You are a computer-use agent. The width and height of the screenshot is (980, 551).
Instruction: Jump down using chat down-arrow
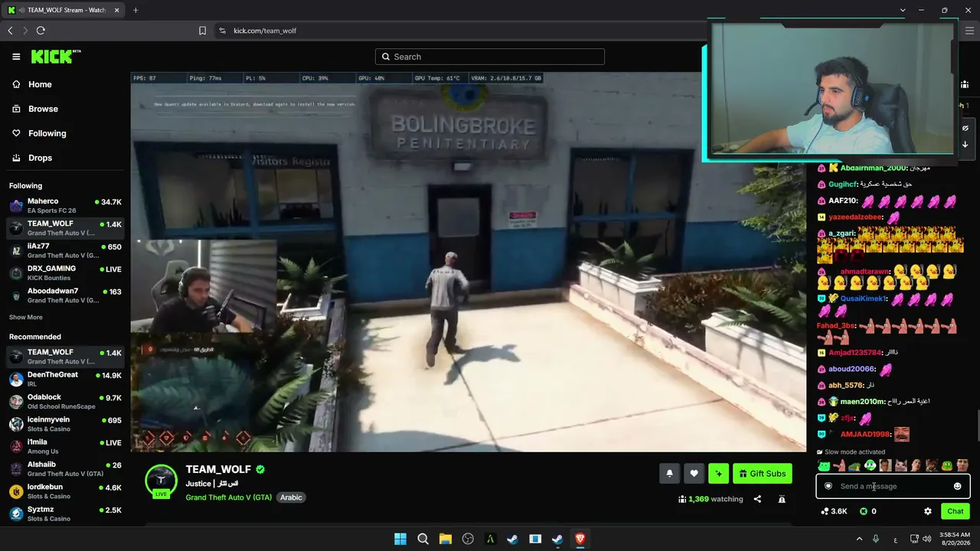[965, 144]
